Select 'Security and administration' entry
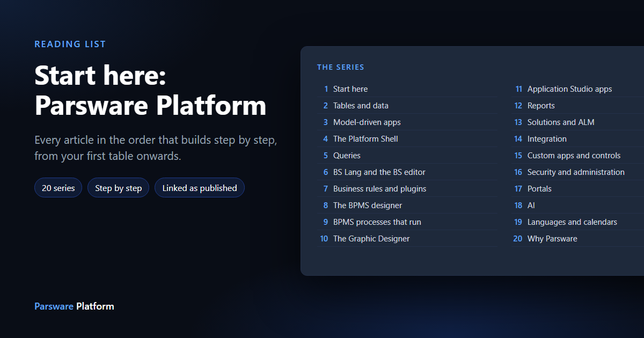This screenshot has width=644, height=338. [x=577, y=172]
